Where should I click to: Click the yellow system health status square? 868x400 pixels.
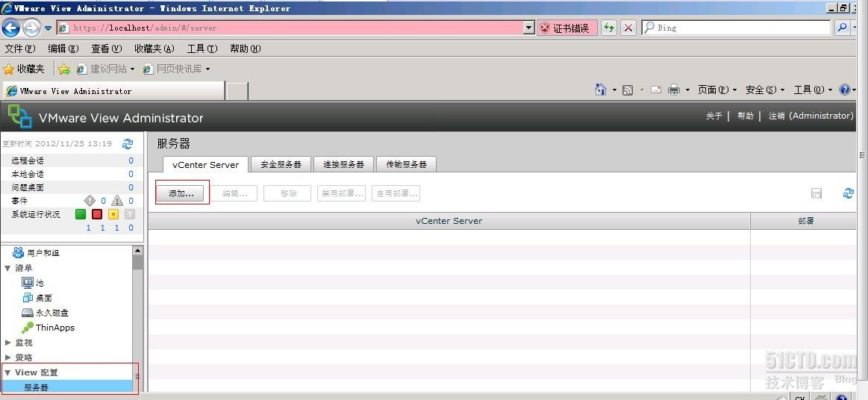point(113,214)
